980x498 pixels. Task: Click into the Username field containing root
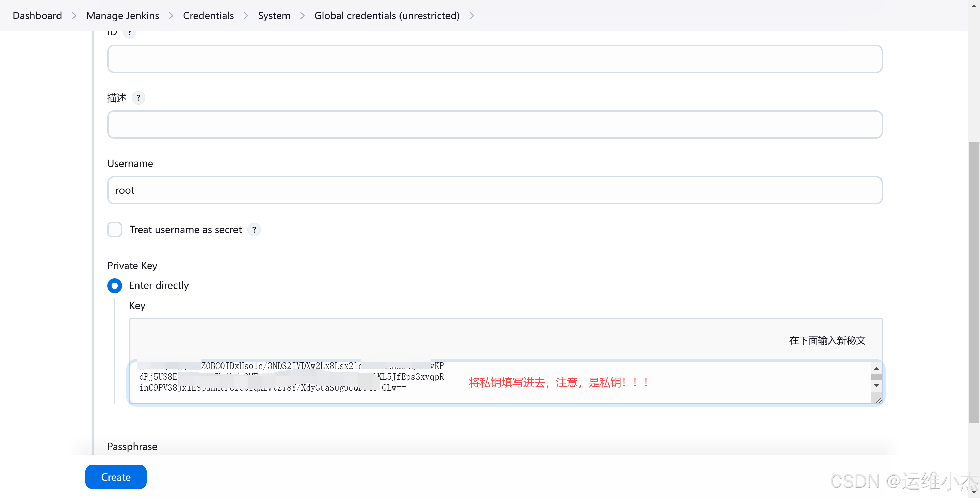494,190
